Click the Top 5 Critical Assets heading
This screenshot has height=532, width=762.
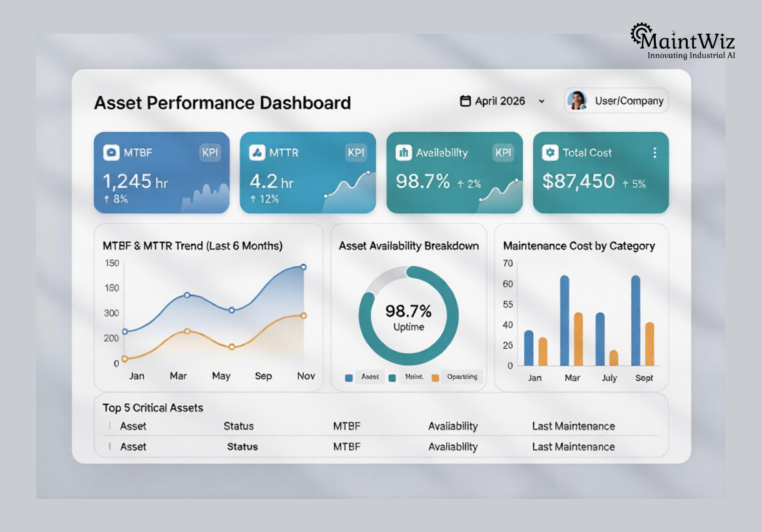153,408
